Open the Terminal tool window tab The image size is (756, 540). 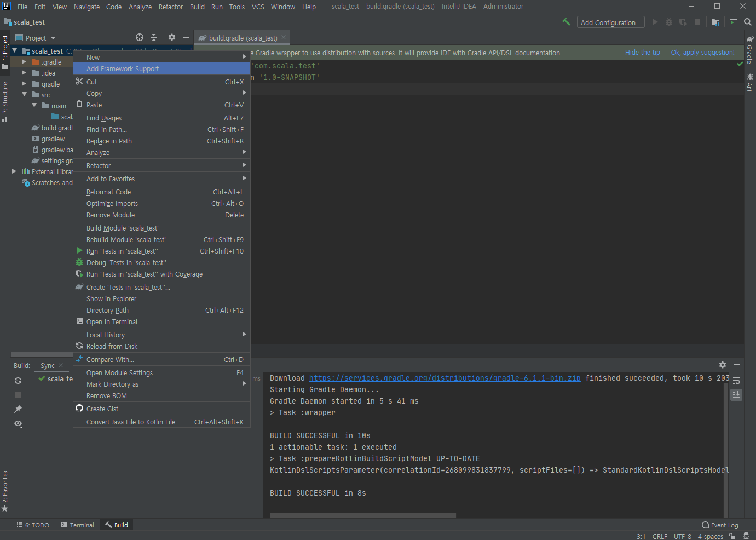[78, 525]
